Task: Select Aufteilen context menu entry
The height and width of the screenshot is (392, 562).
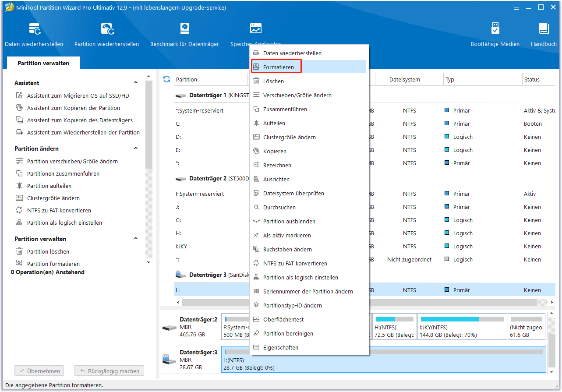Action: (x=308, y=123)
